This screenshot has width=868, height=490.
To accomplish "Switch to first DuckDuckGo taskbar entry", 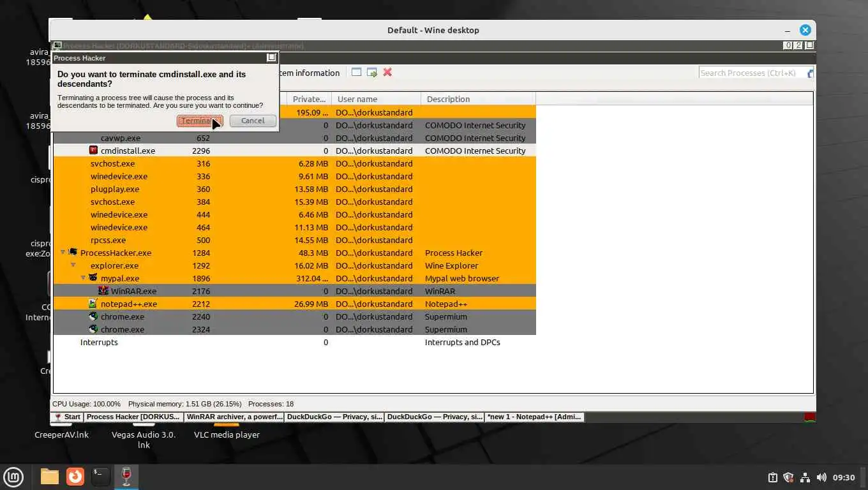I will (x=334, y=417).
